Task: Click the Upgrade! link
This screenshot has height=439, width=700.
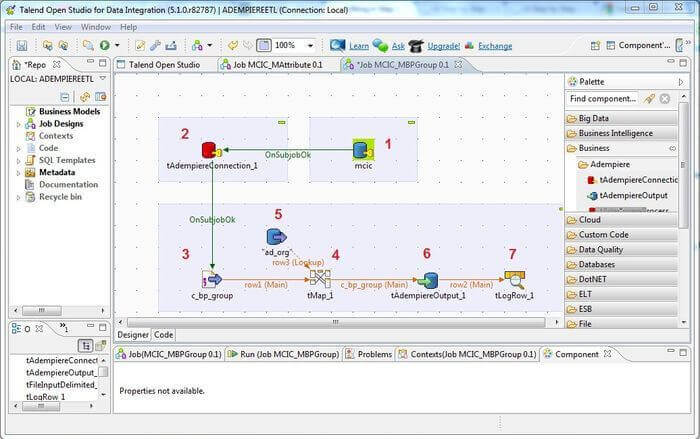Action: click(x=444, y=46)
